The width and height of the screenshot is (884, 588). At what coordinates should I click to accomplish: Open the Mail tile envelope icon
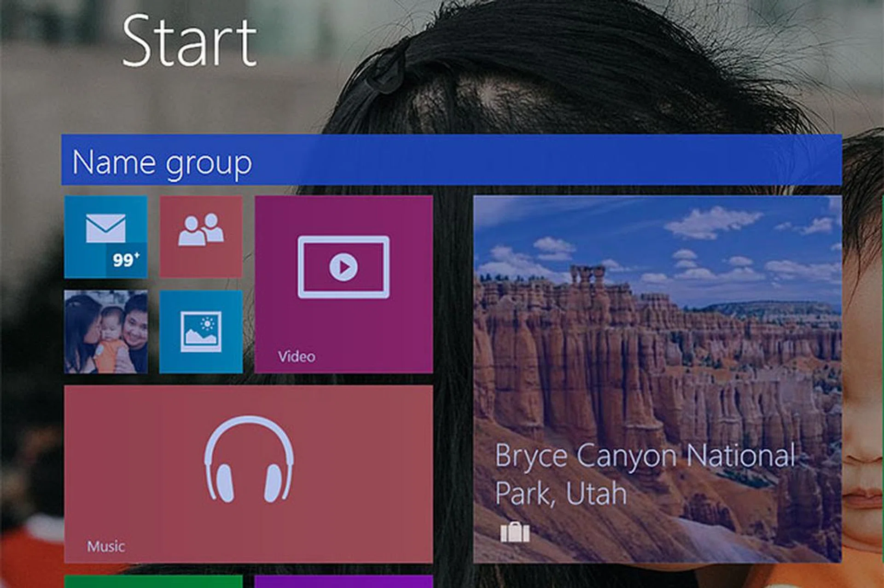point(105,228)
